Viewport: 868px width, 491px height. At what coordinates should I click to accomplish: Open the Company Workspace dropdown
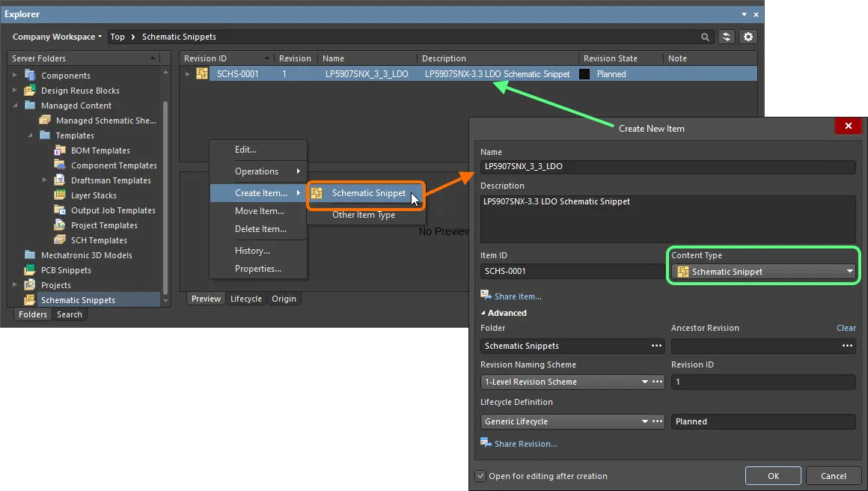[57, 37]
